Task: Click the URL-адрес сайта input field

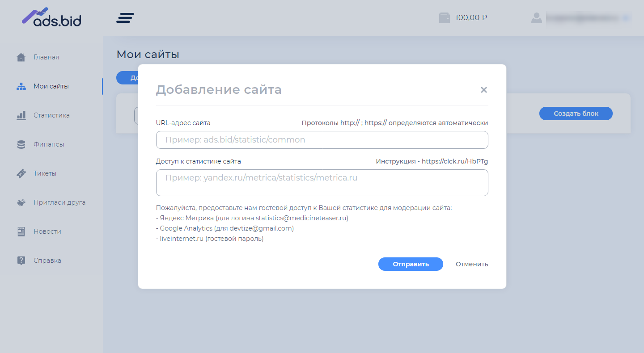Action: 322,140
